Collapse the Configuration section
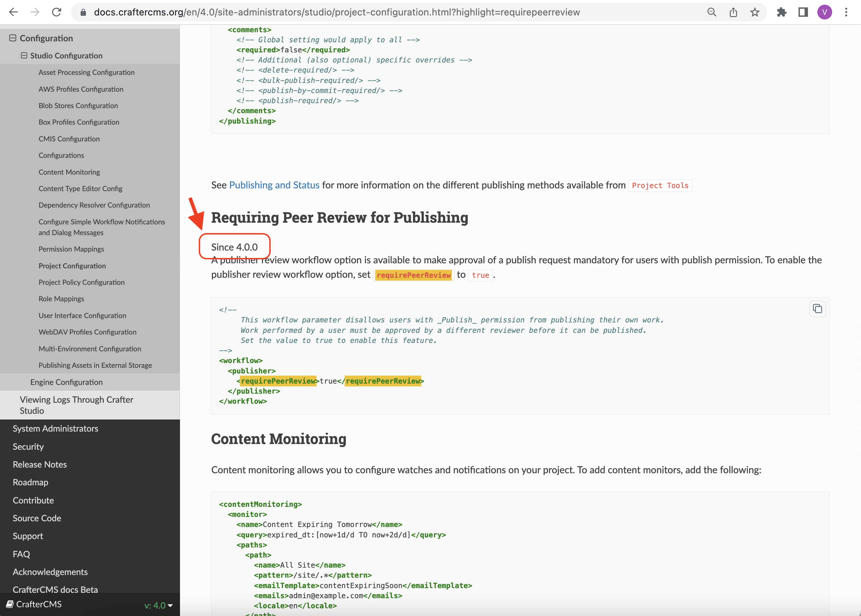Viewport: 861px width, 616px height. point(12,38)
